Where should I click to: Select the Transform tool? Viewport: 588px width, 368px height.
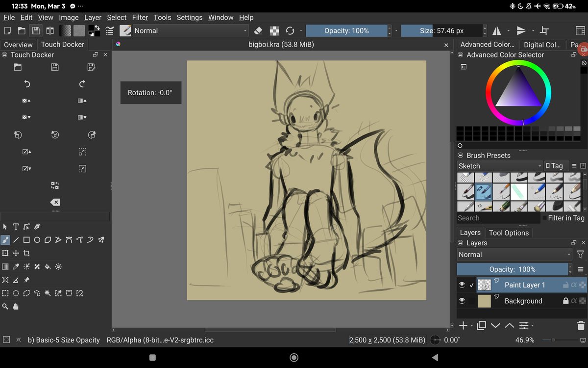[x=5, y=253]
